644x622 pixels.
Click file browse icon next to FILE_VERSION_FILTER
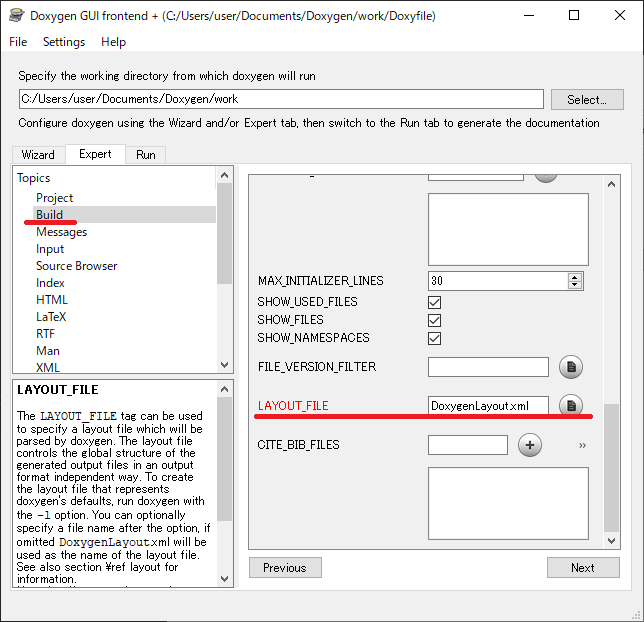tap(570, 367)
